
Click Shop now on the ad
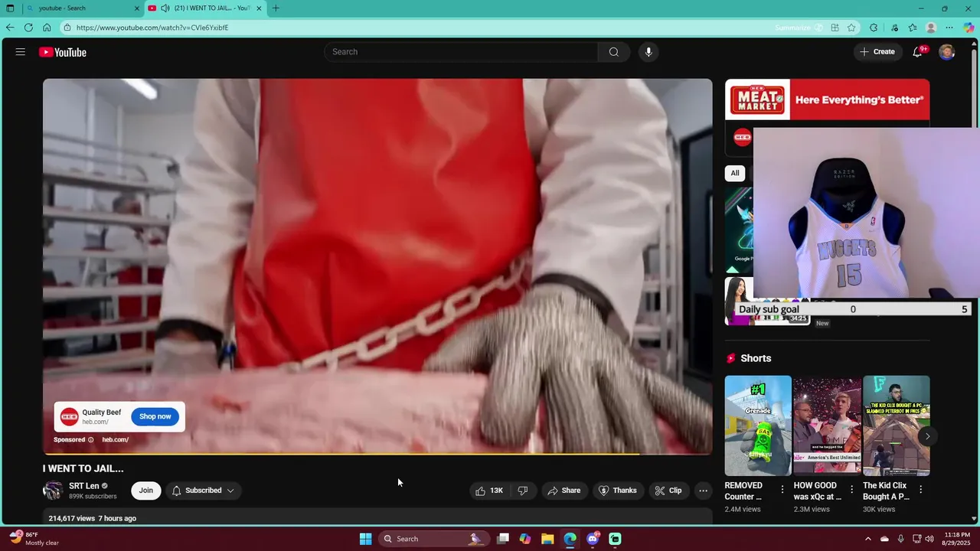tap(155, 416)
